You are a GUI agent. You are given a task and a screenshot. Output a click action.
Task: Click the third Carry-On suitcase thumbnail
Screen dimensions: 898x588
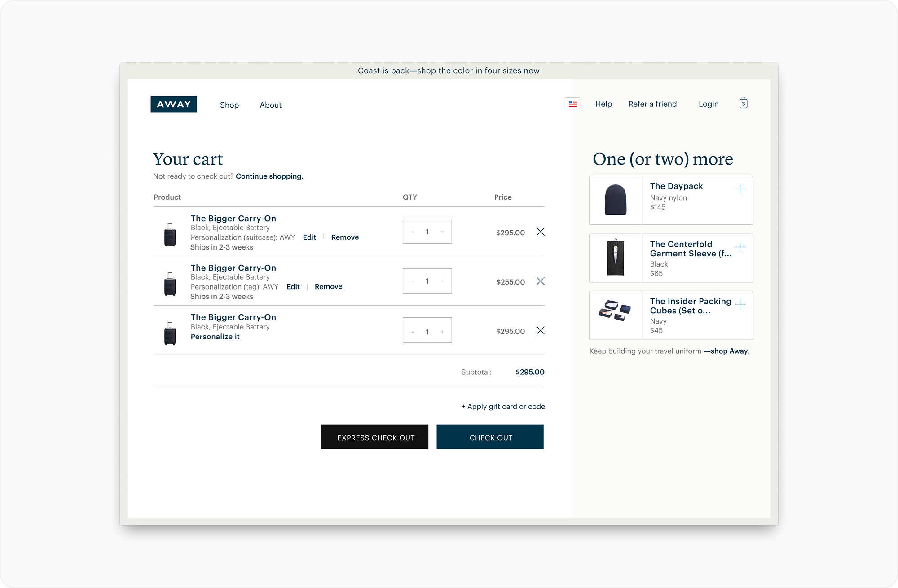170,333
